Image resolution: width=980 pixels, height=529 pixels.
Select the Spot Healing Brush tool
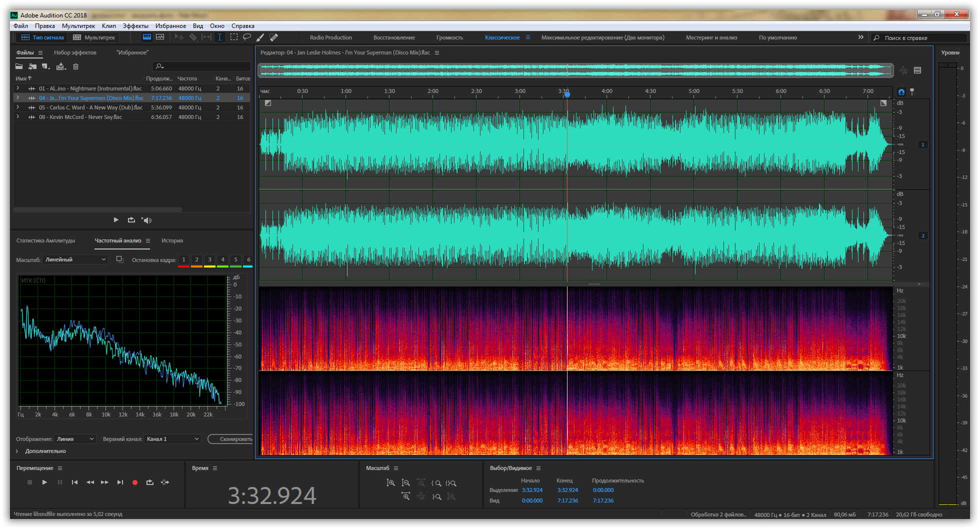[x=273, y=37]
